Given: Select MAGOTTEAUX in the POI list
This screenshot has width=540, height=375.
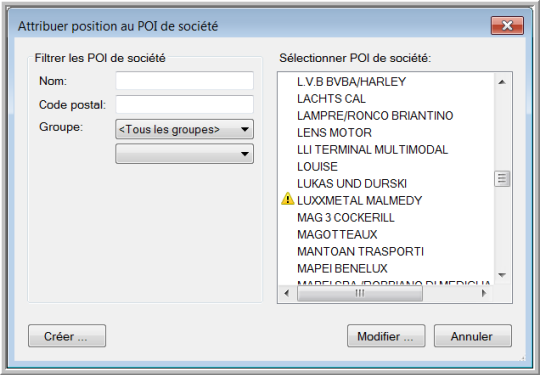Looking at the screenshot, I should point(337,235).
